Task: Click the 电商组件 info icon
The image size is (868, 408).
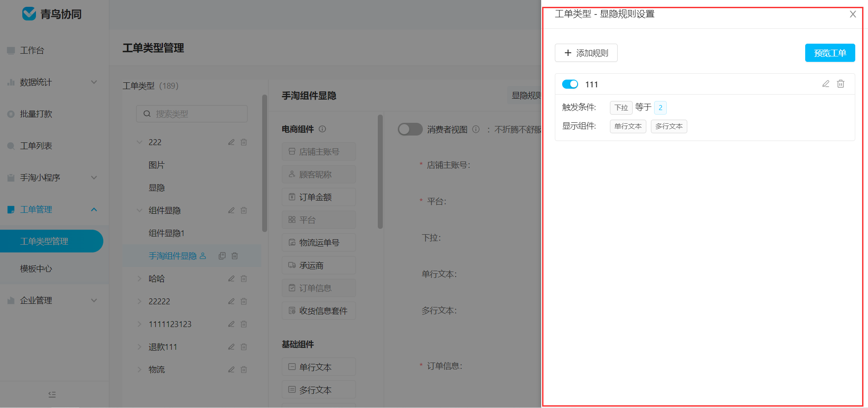Action: pyautogui.click(x=322, y=129)
